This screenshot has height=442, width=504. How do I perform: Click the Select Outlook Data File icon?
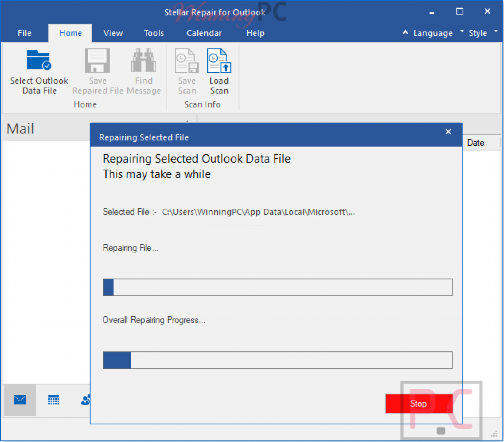(39, 60)
